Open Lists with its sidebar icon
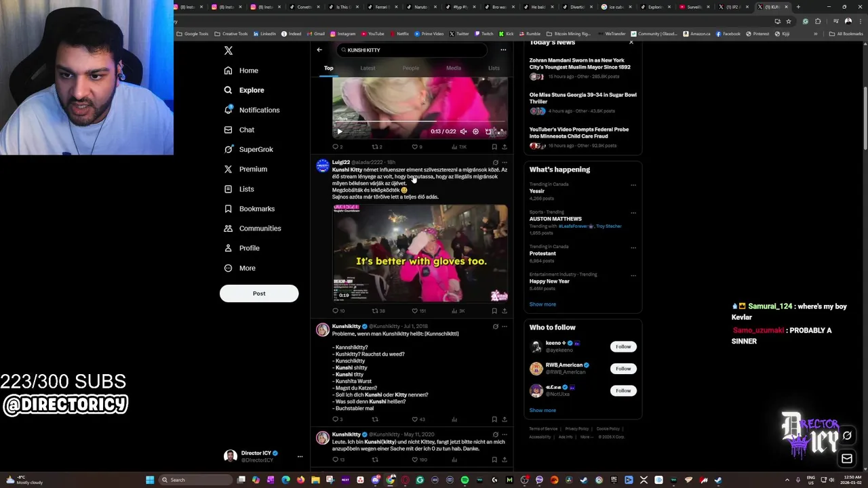This screenshot has height=488, width=868. (229, 189)
